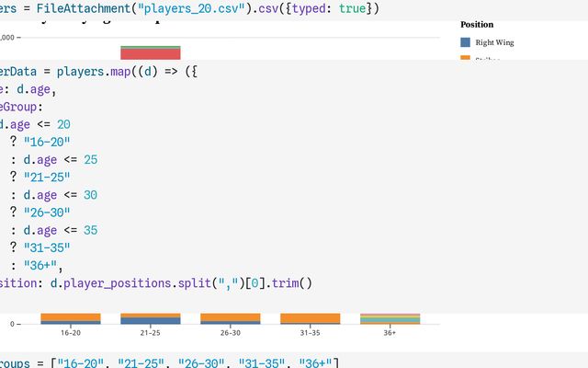Screen dimensions: 588x368
Task: Click the "31-35" string after the question mark
Action: click(47, 247)
